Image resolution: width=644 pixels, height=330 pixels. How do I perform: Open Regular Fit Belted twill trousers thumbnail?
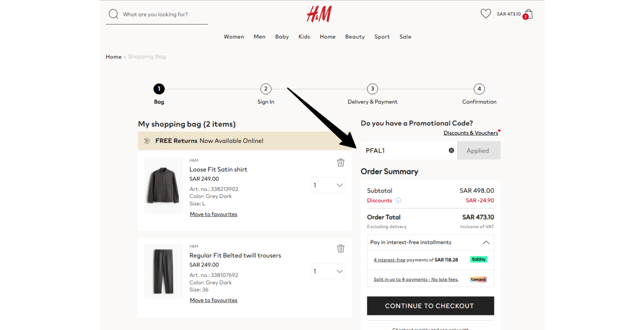(163, 272)
